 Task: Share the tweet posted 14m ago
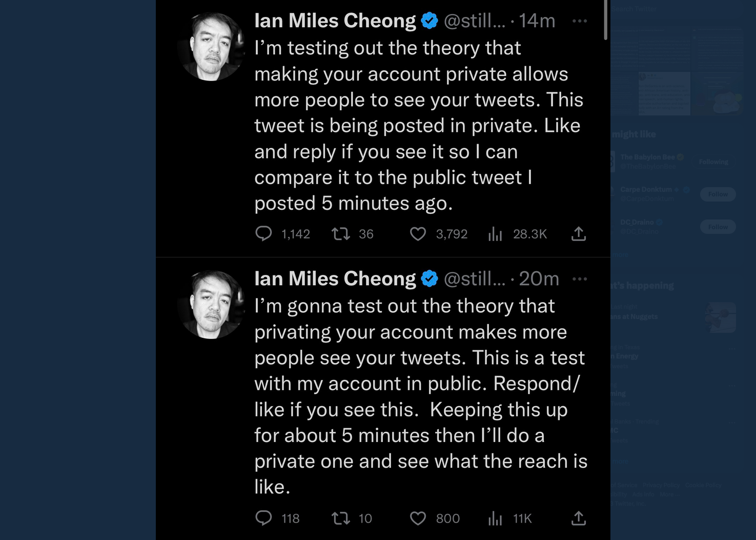[579, 234]
